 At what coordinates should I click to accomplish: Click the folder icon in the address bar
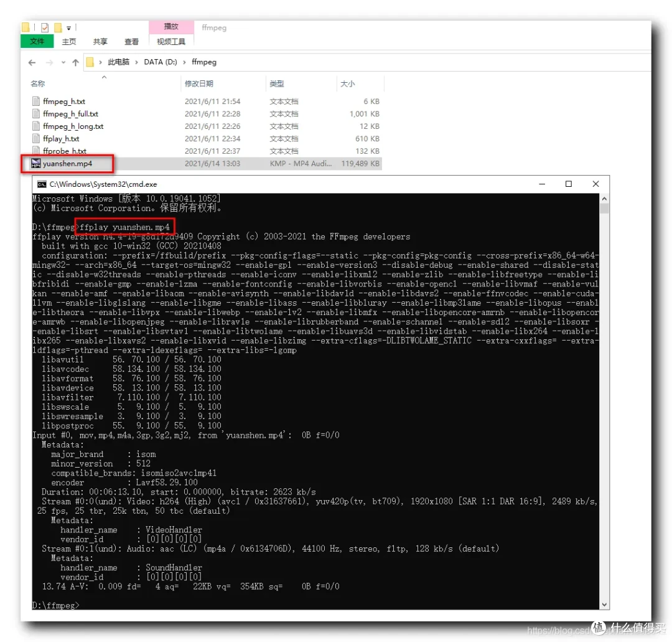pyautogui.click(x=90, y=62)
